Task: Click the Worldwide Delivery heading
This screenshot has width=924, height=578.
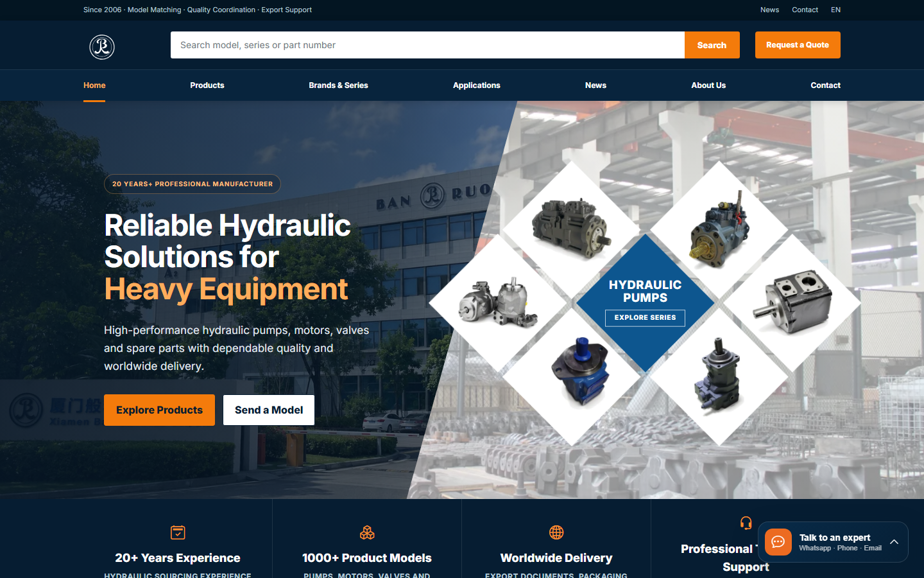Action: 556,558
